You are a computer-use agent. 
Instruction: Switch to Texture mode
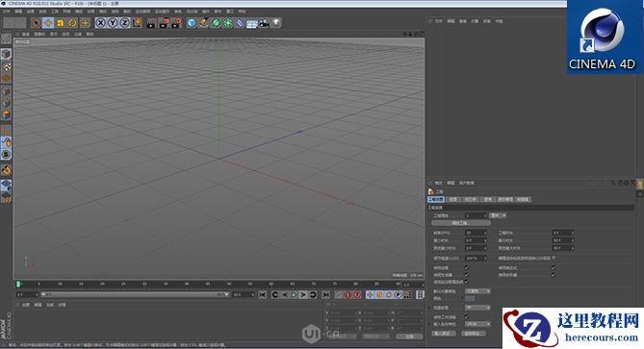pos(6,66)
